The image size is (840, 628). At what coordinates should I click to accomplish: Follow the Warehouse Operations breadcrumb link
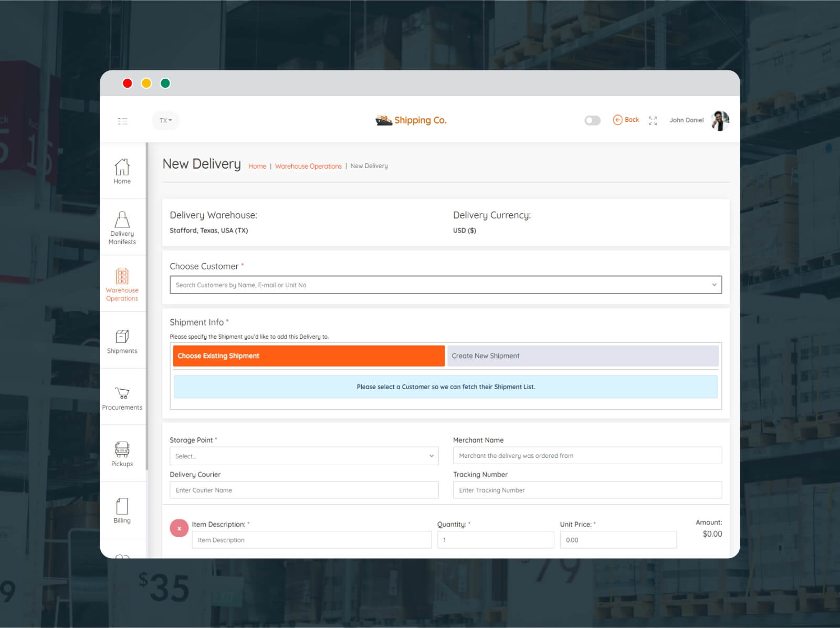(308, 166)
